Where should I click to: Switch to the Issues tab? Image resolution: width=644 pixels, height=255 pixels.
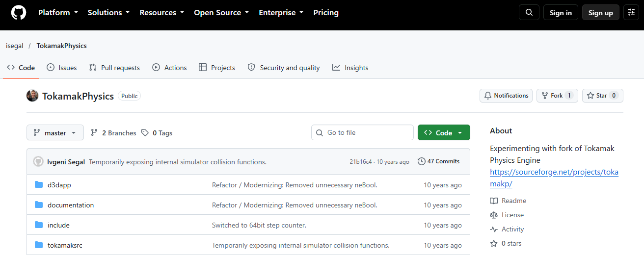(x=61, y=68)
